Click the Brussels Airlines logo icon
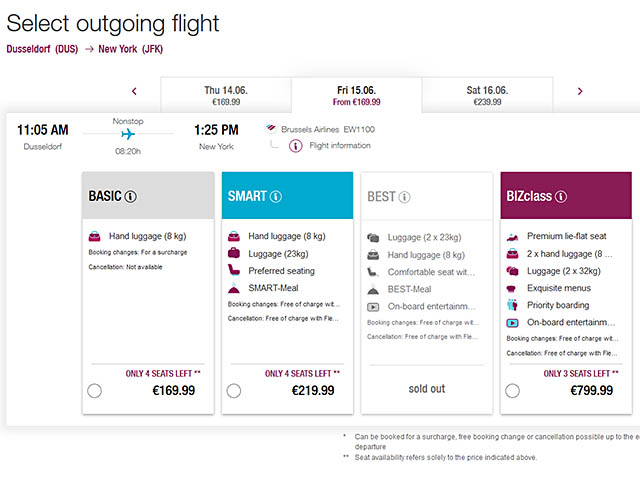The height and width of the screenshot is (480, 640). tap(271, 129)
